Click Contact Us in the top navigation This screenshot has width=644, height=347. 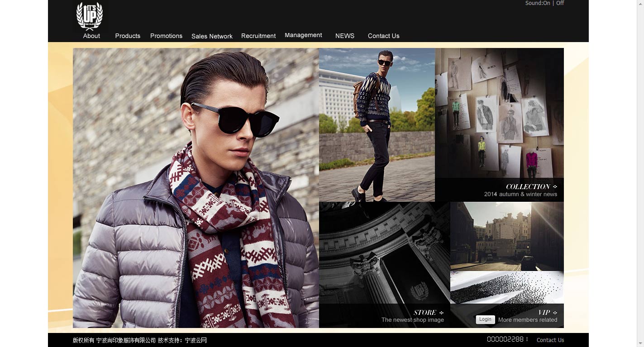coord(383,36)
